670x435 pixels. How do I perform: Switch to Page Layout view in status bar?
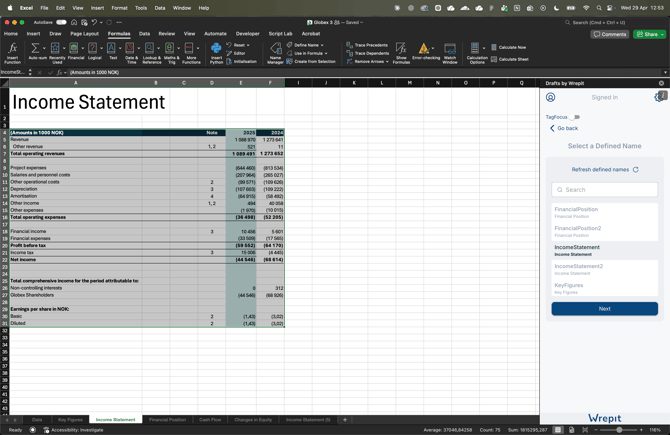pos(572,430)
